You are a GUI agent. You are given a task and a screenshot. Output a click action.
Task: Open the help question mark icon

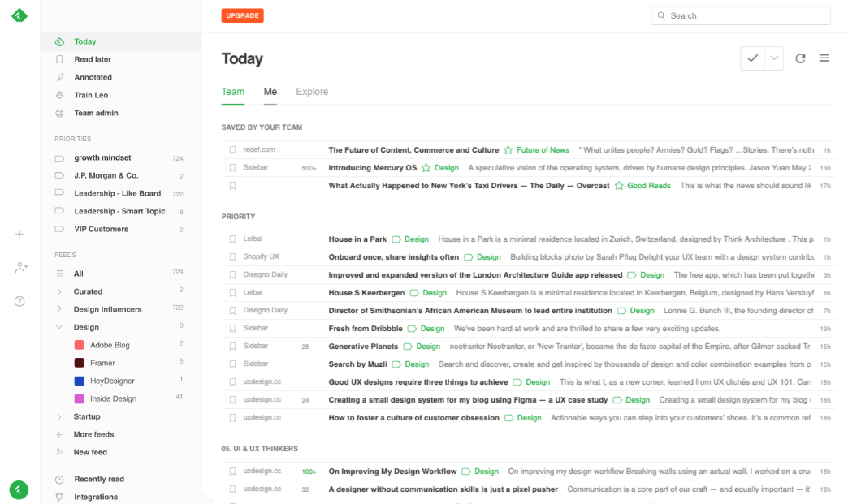click(x=19, y=301)
